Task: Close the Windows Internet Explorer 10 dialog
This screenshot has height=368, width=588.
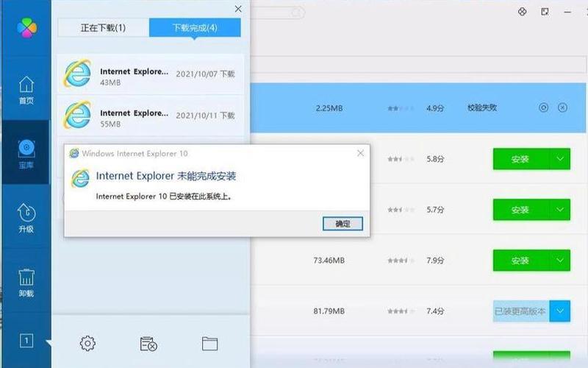Action: click(x=360, y=153)
